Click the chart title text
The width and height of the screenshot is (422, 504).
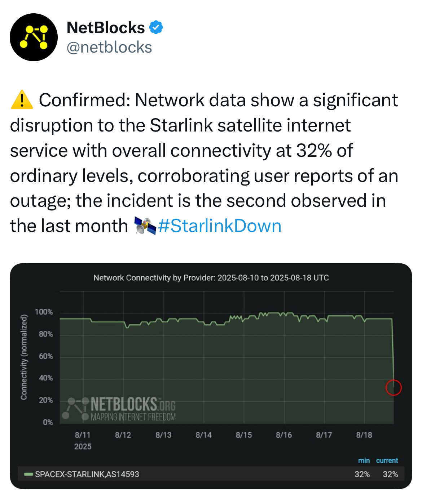point(211,278)
